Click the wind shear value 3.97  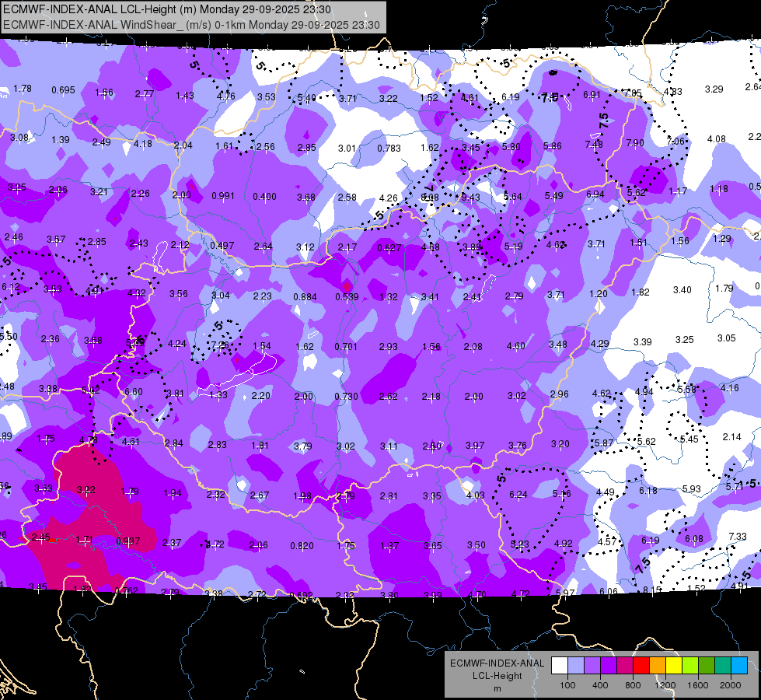click(475, 446)
